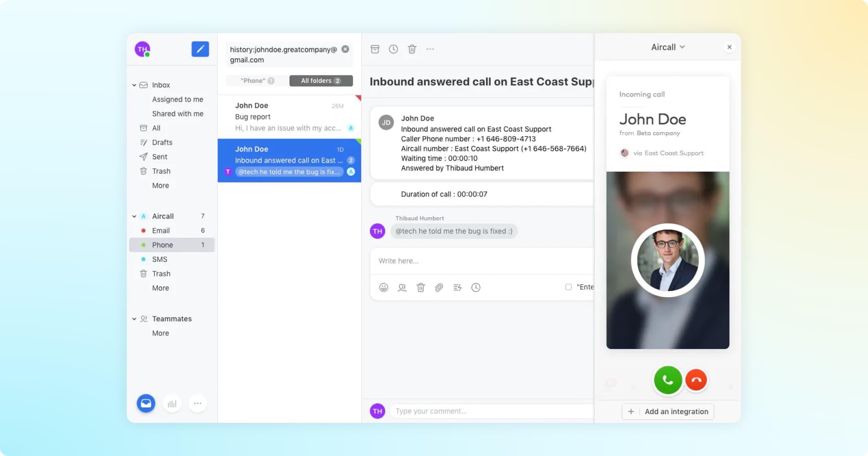Click the search field containing history:johndoe
This screenshot has width=868, height=456.
pos(289,54)
